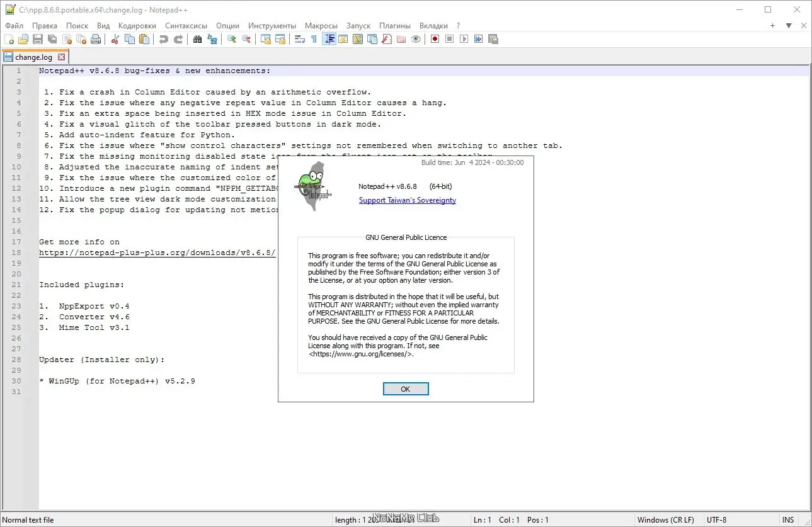Image resolution: width=812 pixels, height=527 pixels.
Task: Undo the last action via toolbar
Action: (164, 39)
